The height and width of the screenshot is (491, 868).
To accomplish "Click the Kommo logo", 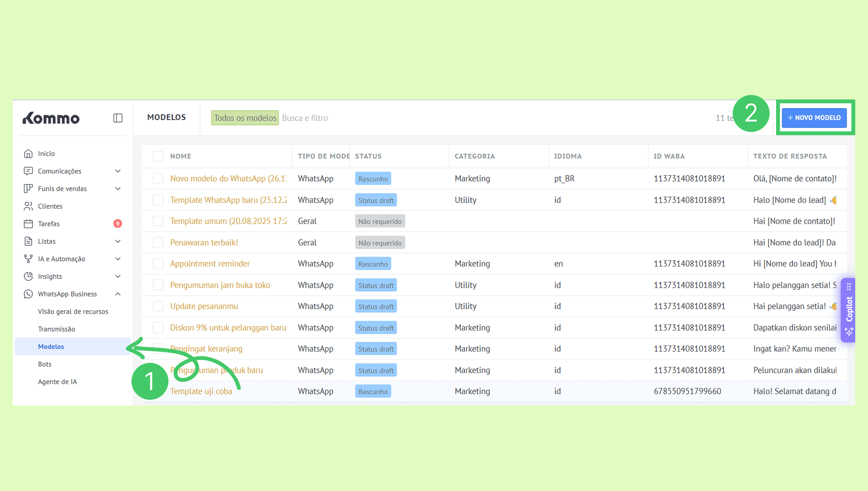I will (51, 118).
